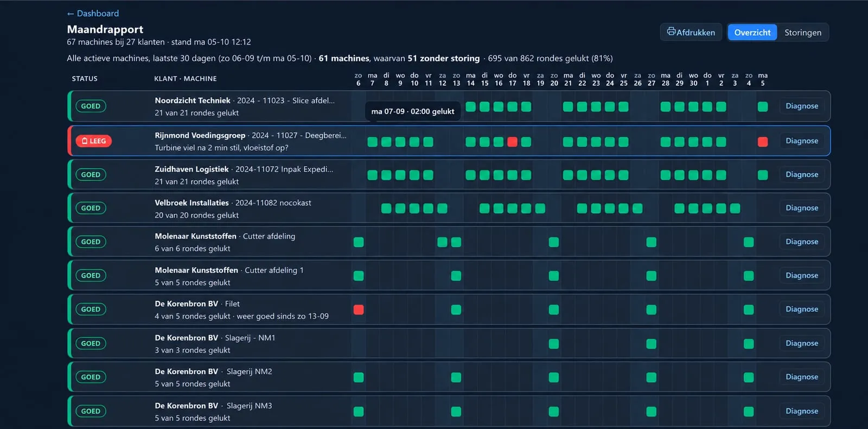The height and width of the screenshot is (429, 868).
Task: Open Diagnose for Noordzicht Techniek
Action: point(802,106)
